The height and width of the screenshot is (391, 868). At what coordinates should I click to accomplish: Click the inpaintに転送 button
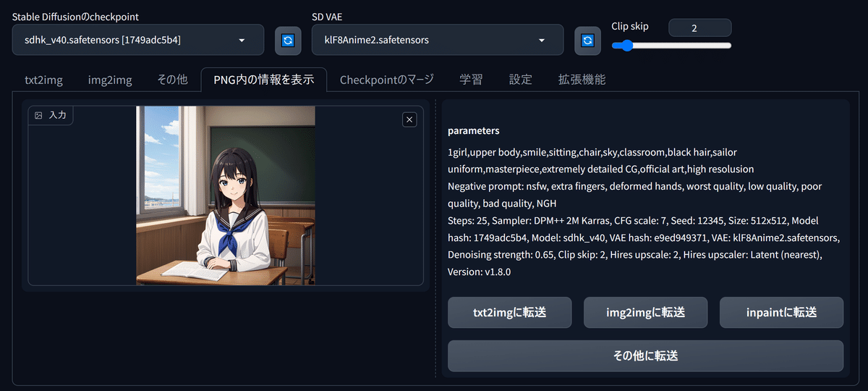781,312
